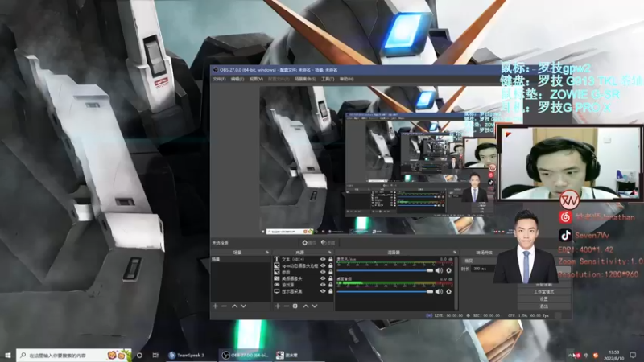Viewport: 644px width, 362px height.
Task: Select the 显示器采集 source row
Action: pos(303,291)
